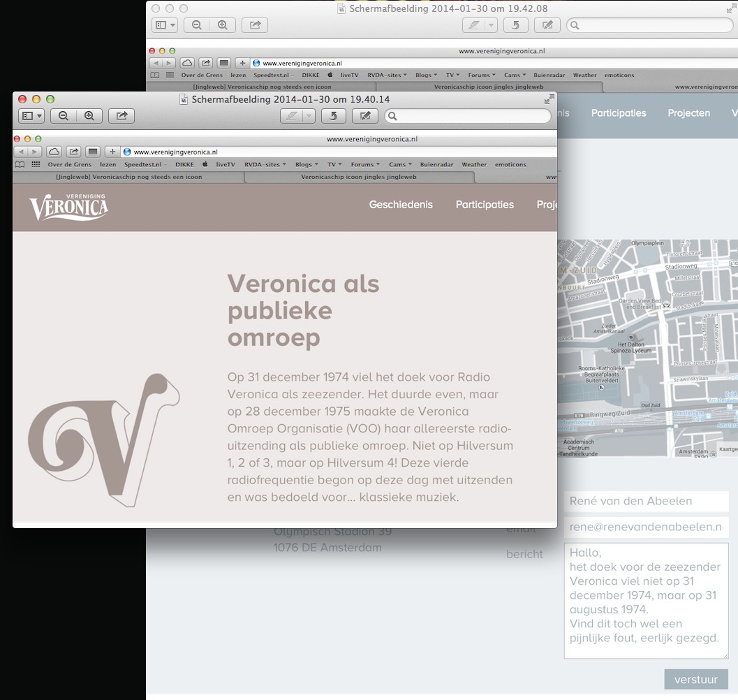Zoom out in the background 19.42.08 Preview window

tap(197, 25)
